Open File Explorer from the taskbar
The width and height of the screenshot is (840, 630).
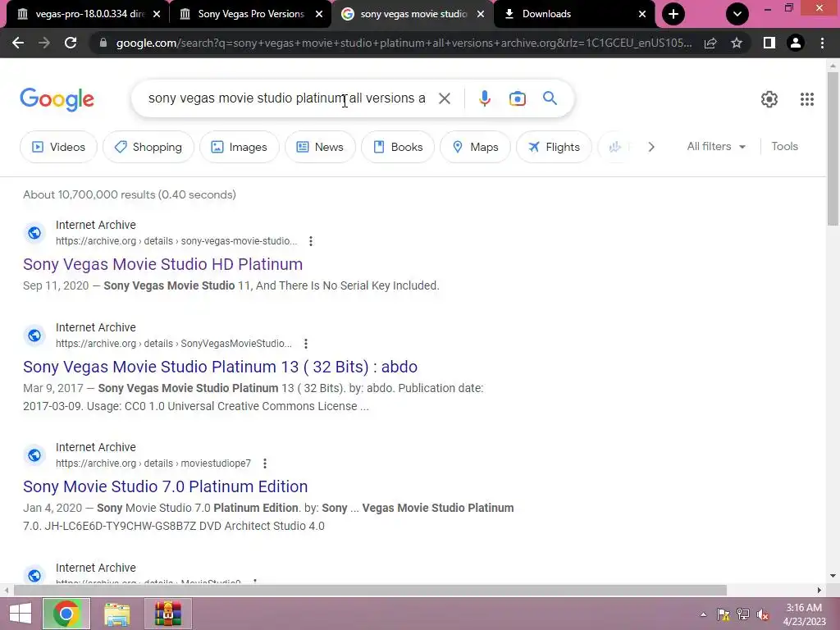[x=117, y=614]
